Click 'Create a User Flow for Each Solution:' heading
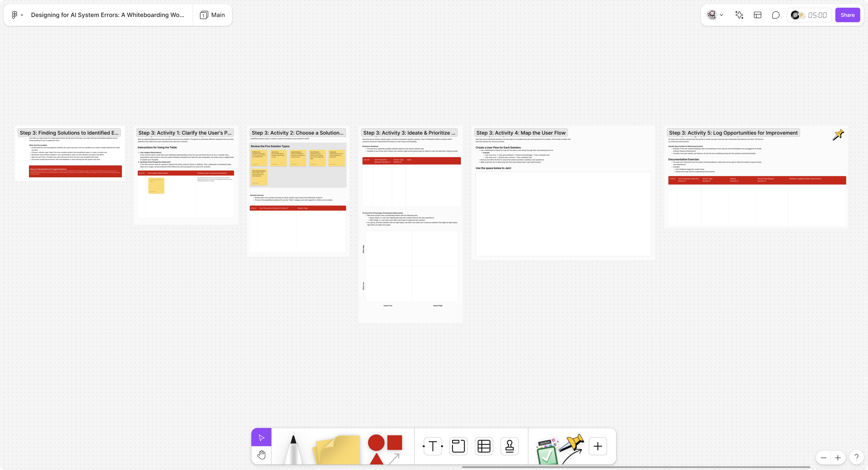 tap(498, 148)
